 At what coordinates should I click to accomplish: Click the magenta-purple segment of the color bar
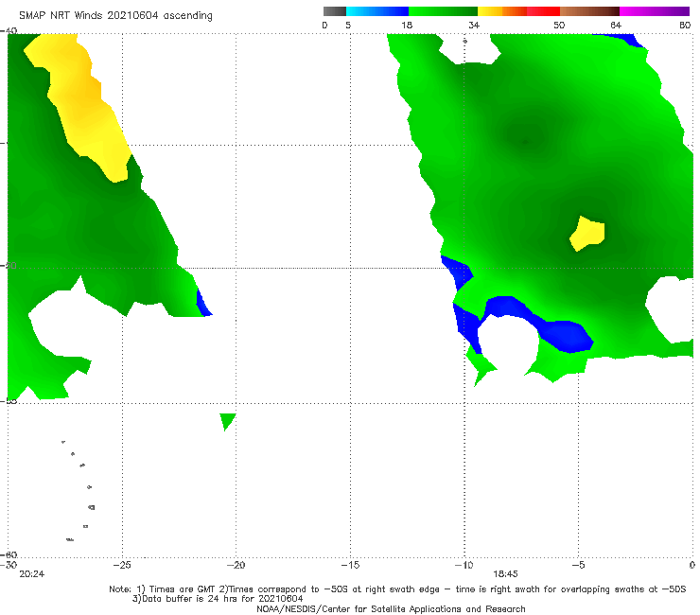[x=655, y=11]
